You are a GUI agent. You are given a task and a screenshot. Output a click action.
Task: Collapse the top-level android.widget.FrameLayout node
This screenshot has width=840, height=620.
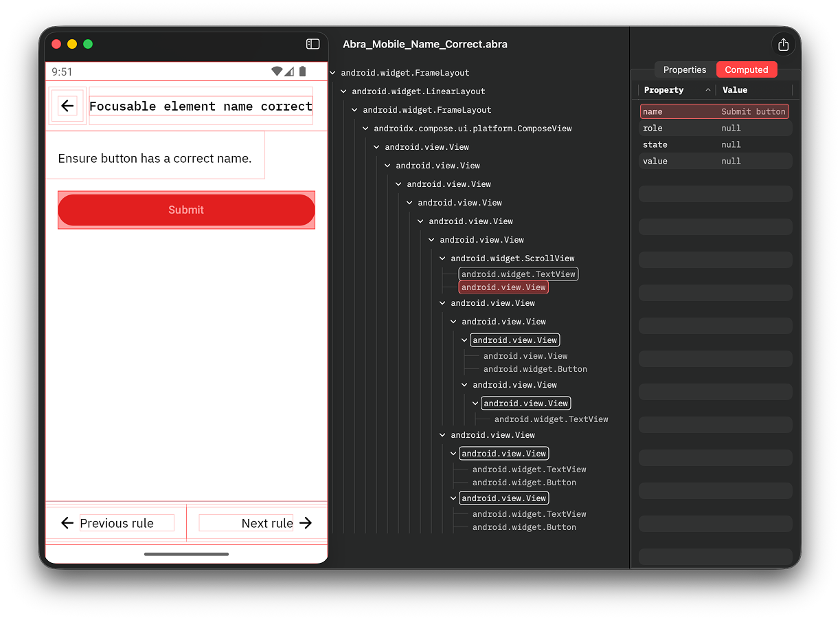(332, 72)
